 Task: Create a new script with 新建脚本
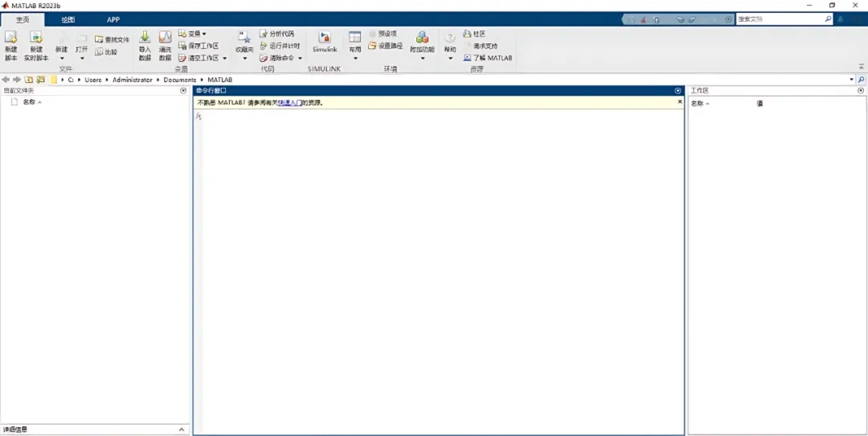(10, 45)
